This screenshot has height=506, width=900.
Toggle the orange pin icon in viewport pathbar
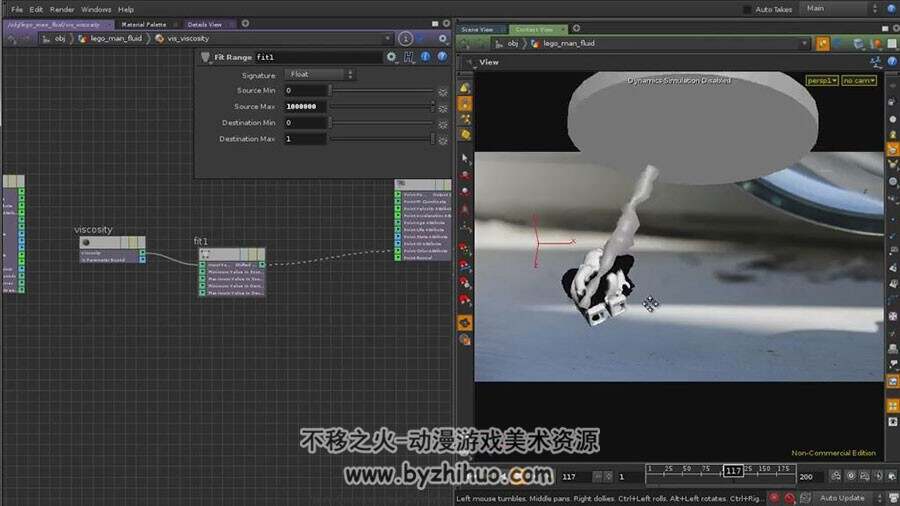click(823, 44)
